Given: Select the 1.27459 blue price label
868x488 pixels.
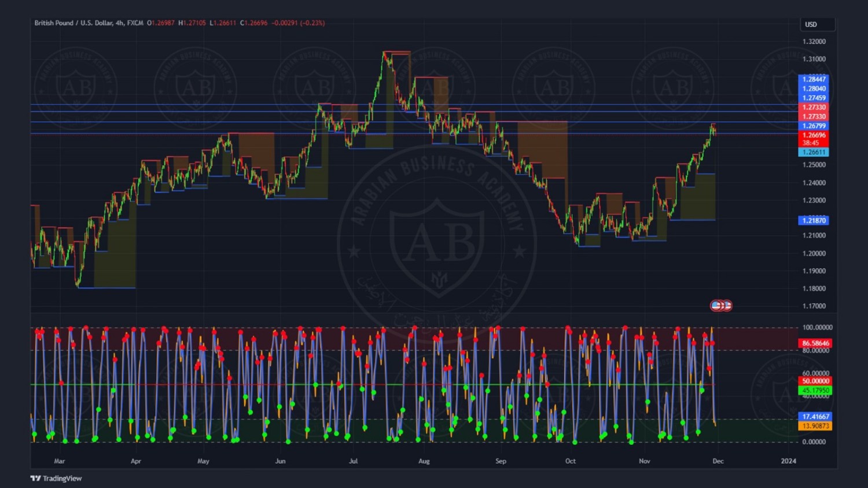Looking at the screenshot, I should (814, 98).
